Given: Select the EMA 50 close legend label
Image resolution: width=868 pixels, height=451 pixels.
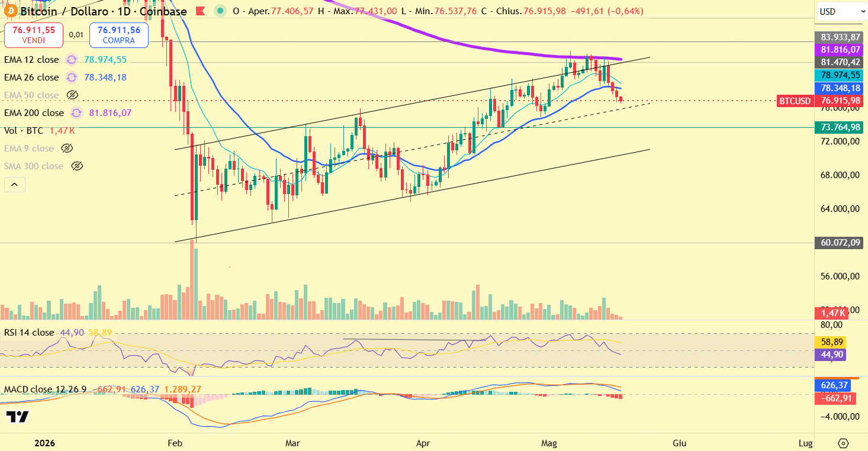Looking at the screenshot, I should point(31,95).
